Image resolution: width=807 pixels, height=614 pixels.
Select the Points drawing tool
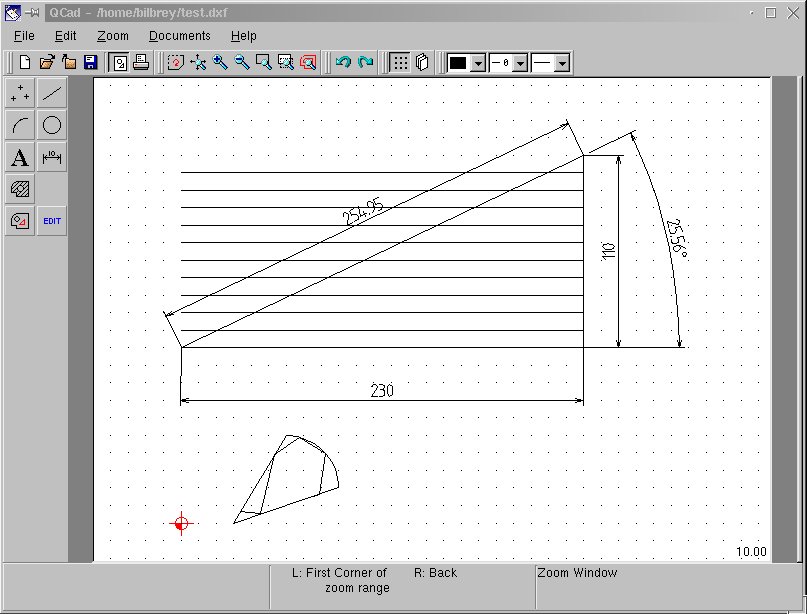pos(20,94)
